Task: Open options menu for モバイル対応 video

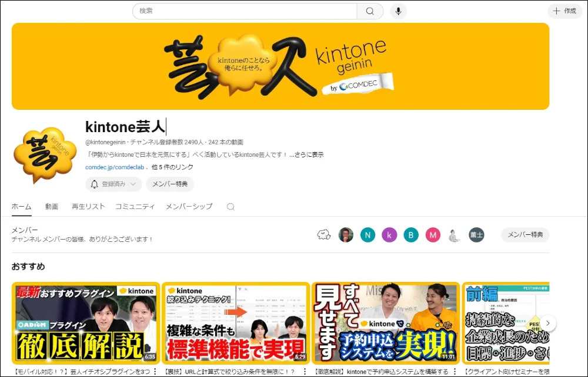Action: pyautogui.click(x=155, y=372)
